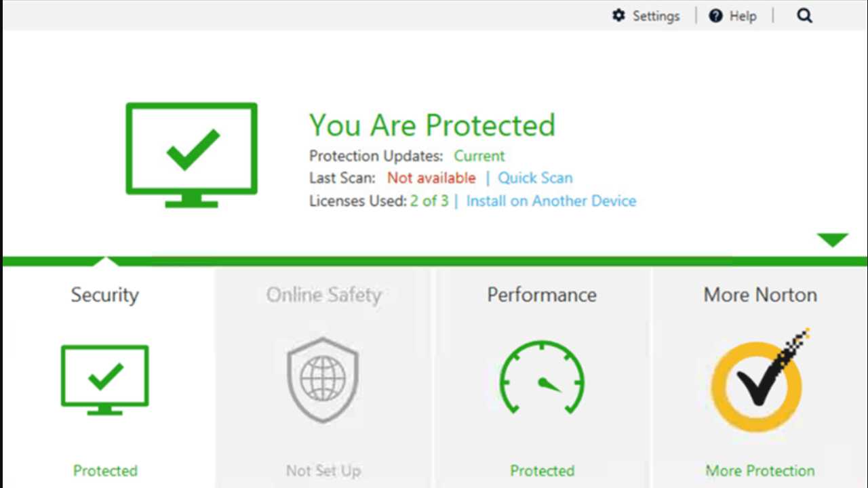Click the Online Safety shield globe icon
The width and height of the screenshot is (868, 488).
(x=323, y=380)
